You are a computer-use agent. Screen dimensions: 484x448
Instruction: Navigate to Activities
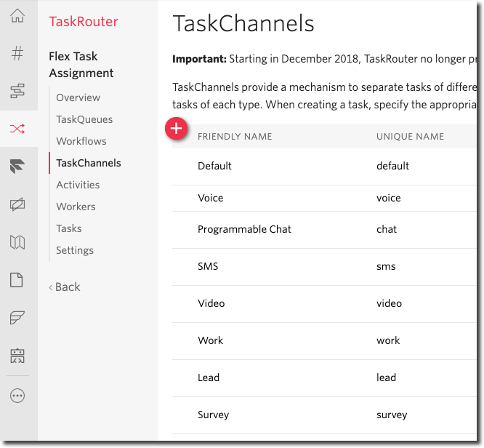[x=78, y=185]
